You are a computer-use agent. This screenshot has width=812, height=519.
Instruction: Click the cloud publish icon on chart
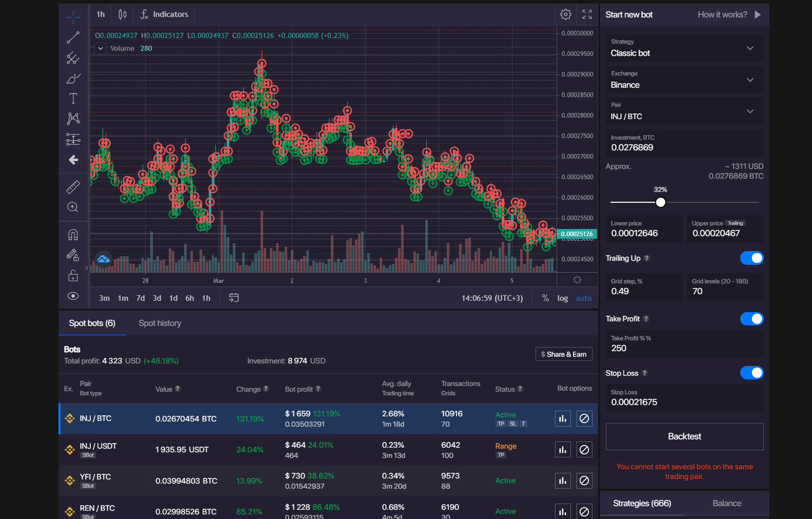point(104,259)
